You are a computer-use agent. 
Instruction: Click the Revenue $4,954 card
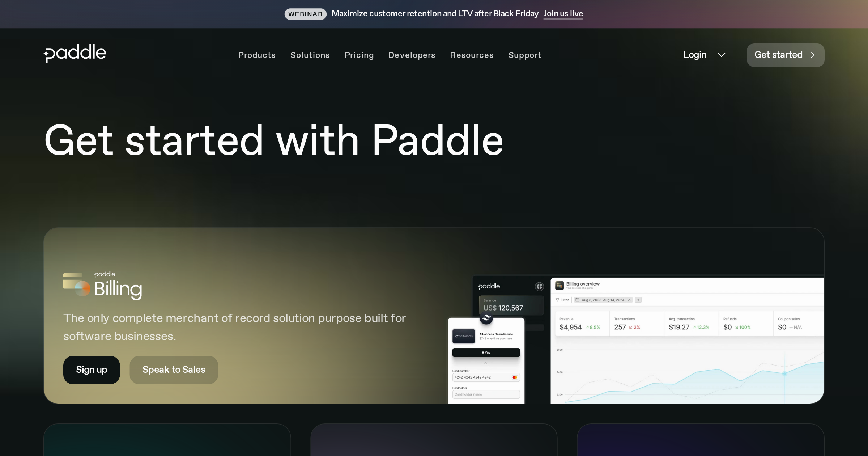click(582, 324)
